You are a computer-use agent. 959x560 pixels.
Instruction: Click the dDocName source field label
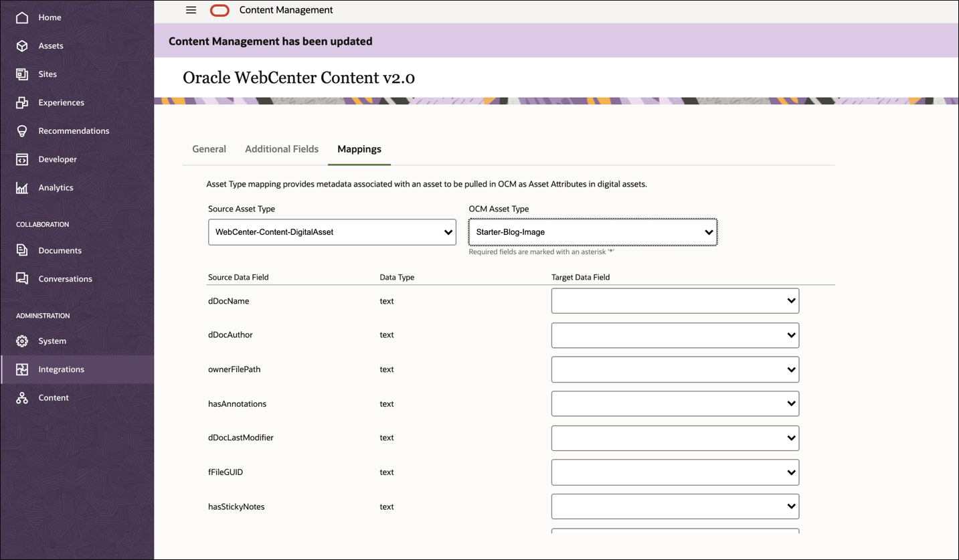click(229, 301)
